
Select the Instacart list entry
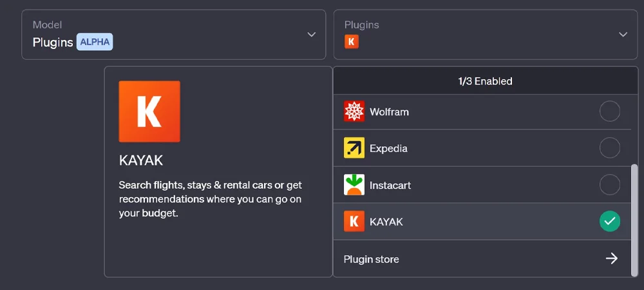(x=482, y=185)
